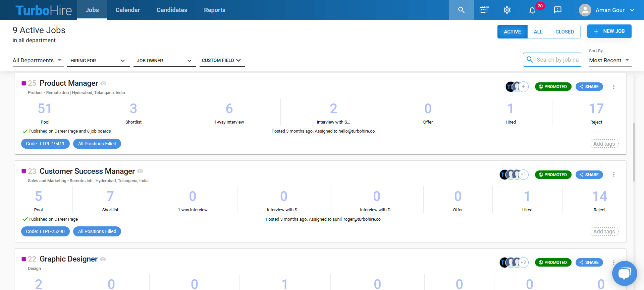The width and height of the screenshot is (644, 290).
Task: Click SHARE button on Product Manager
Action: pyautogui.click(x=589, y=87)
